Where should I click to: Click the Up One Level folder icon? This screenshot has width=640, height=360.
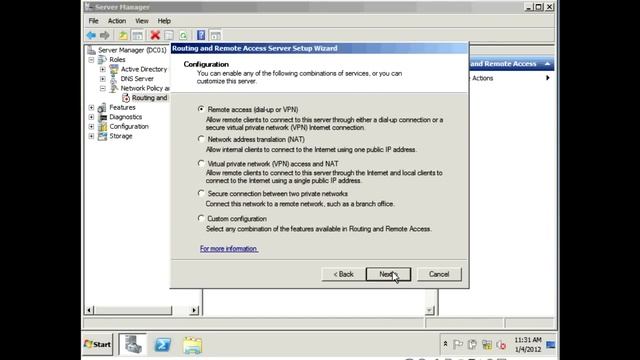pos(123,36)
